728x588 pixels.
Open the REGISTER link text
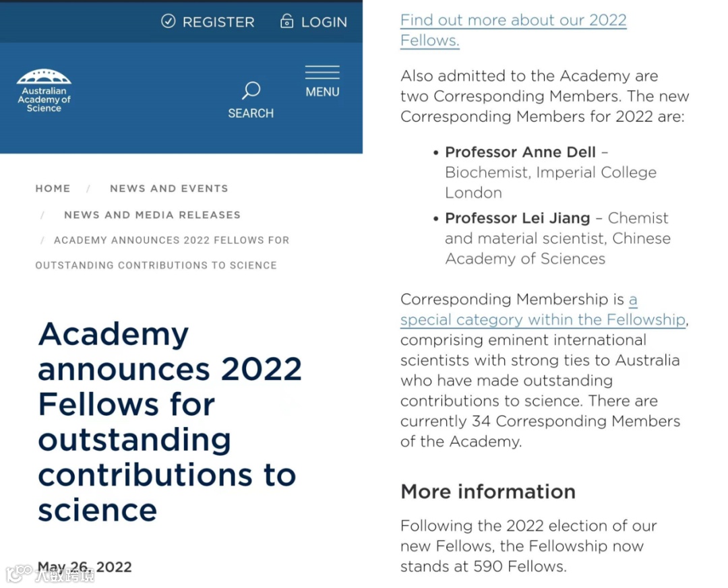tap(218, 22)
